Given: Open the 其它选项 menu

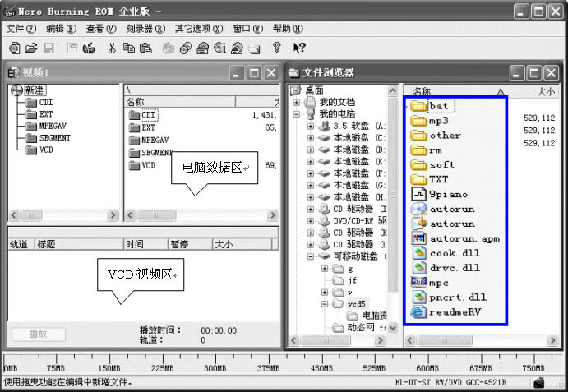Looking at the screenshot, I should [x=192, y=29].
